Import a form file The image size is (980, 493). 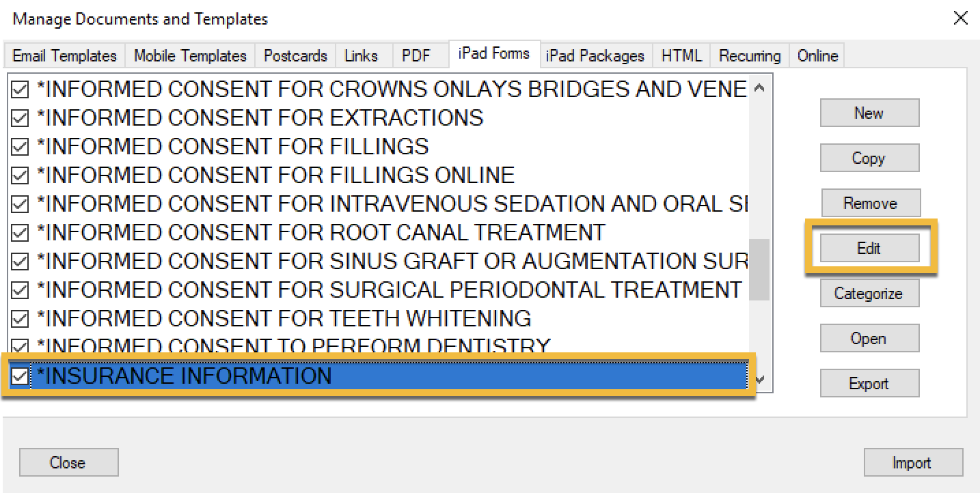pyautogui.click(x=913, y=462)
